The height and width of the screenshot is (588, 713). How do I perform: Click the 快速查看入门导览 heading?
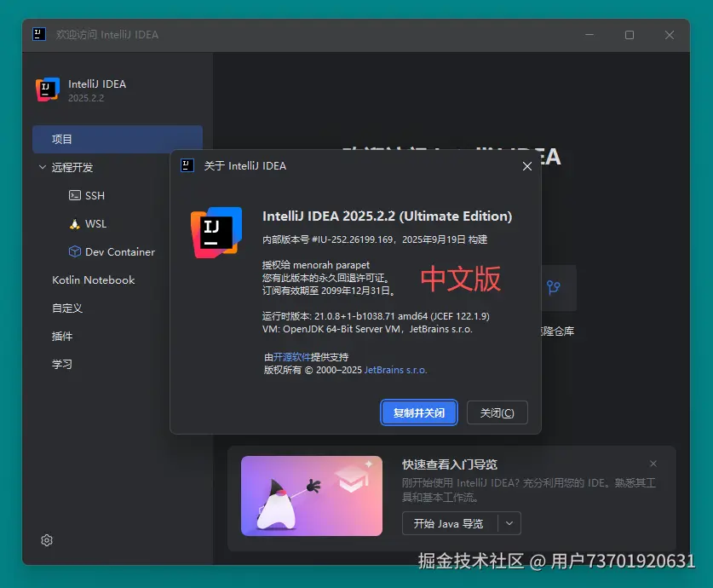450,464
